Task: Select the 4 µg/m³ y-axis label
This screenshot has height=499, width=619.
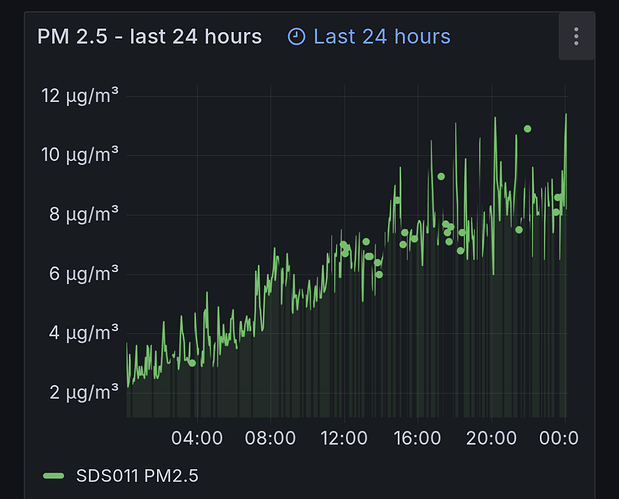Action: (83, 332)
